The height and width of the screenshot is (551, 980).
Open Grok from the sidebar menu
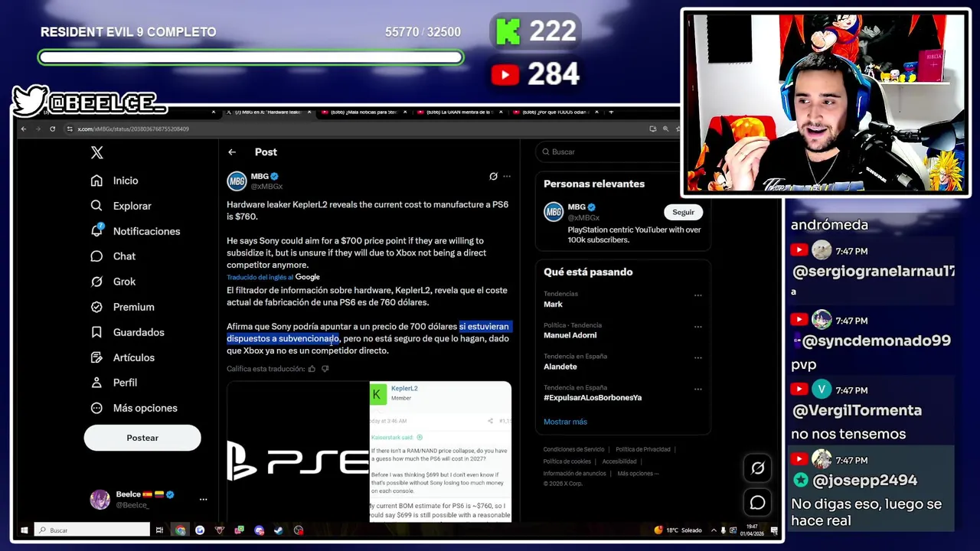[x=113, y=282]
